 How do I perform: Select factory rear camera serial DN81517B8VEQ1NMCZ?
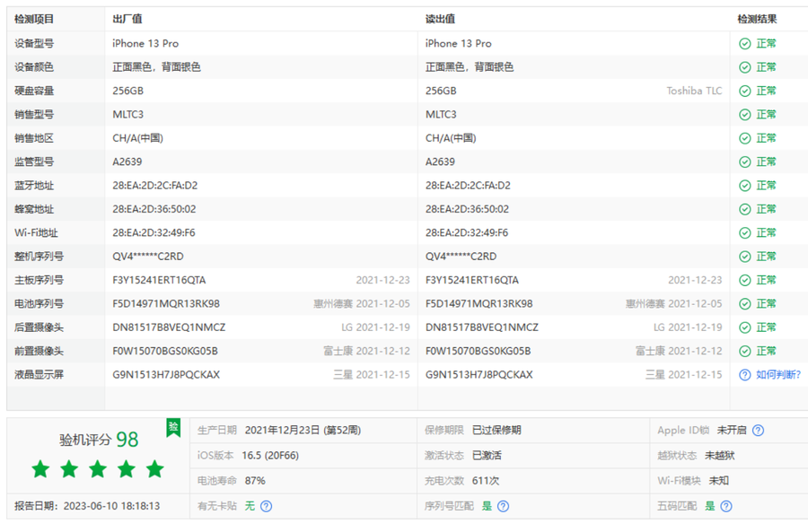pyautogui.click(x=169, y=328)
